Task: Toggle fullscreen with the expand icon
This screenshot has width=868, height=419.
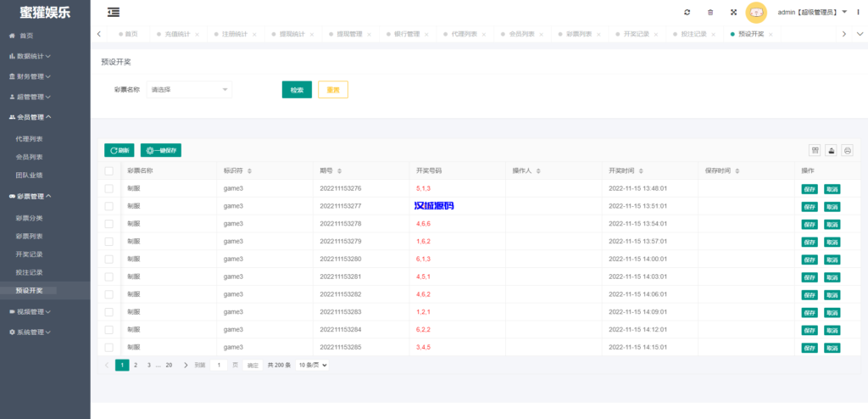Action: click(x=733, y=12)
